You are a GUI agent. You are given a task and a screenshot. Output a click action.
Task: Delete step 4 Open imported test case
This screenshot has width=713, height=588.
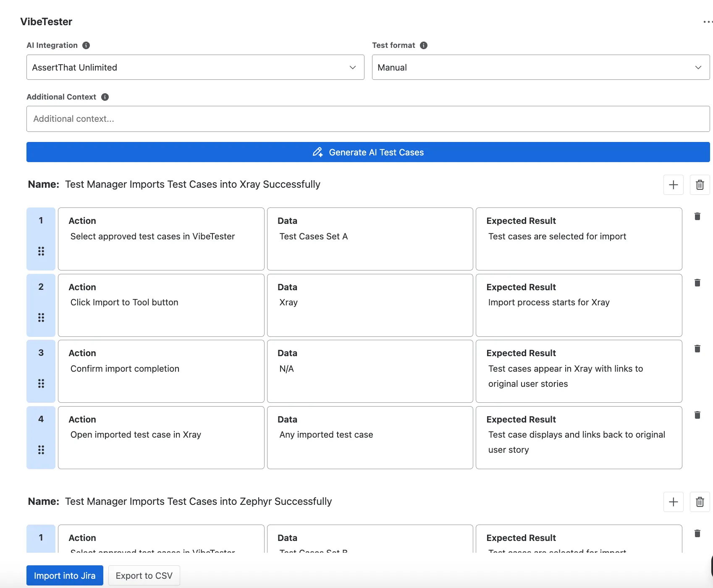tap(697, 415)
